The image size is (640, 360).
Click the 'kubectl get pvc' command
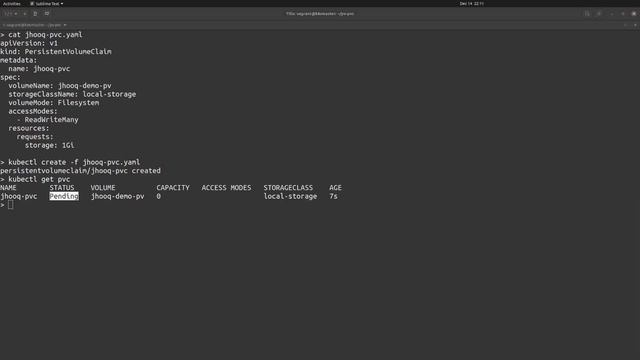click(39, 180)
